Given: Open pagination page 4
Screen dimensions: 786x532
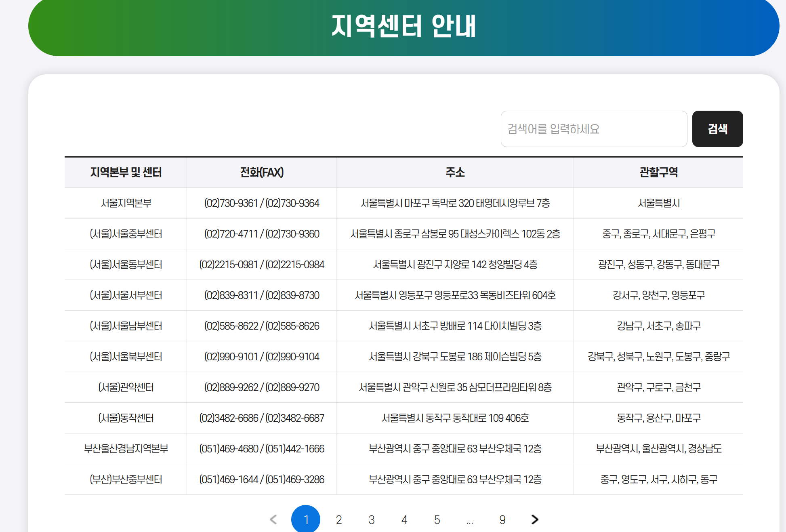Looking at the screenshot, I should [404, 519].
